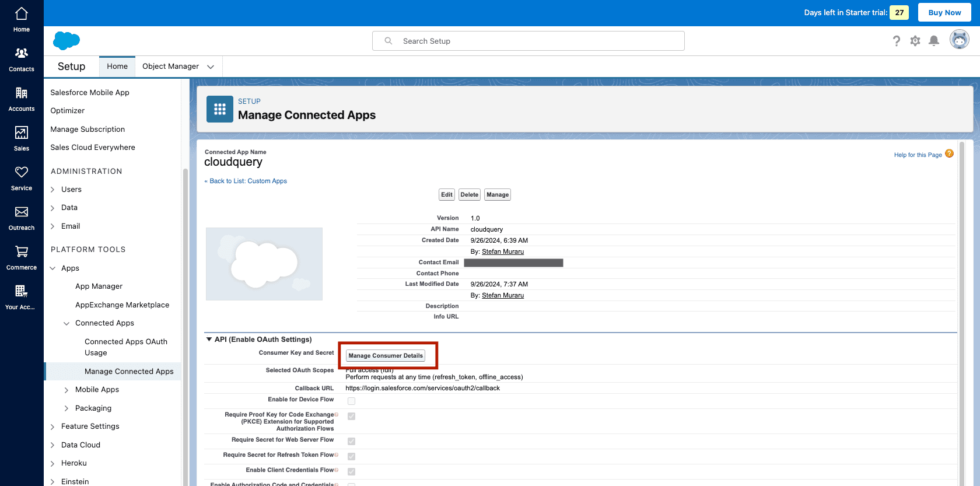Click the sidebar vertical scrollbar
Image resolution: width=980 pixels, height=486 pixels.
185,327
